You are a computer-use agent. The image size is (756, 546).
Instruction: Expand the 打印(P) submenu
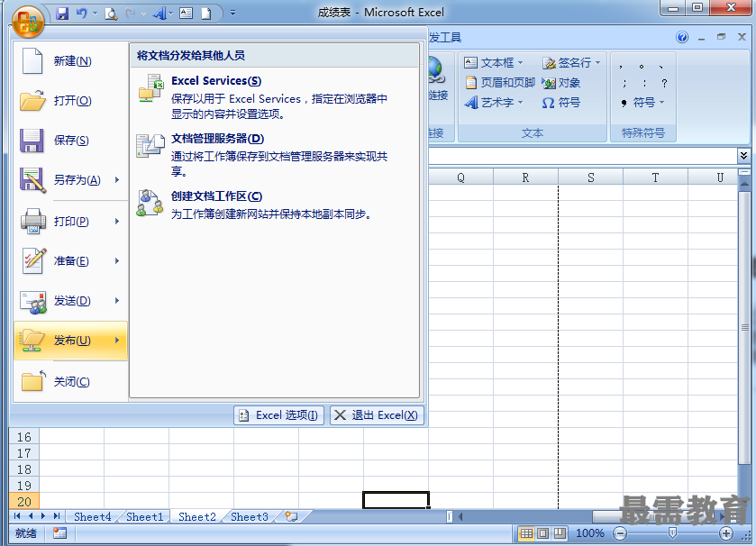tap(117, 222)
